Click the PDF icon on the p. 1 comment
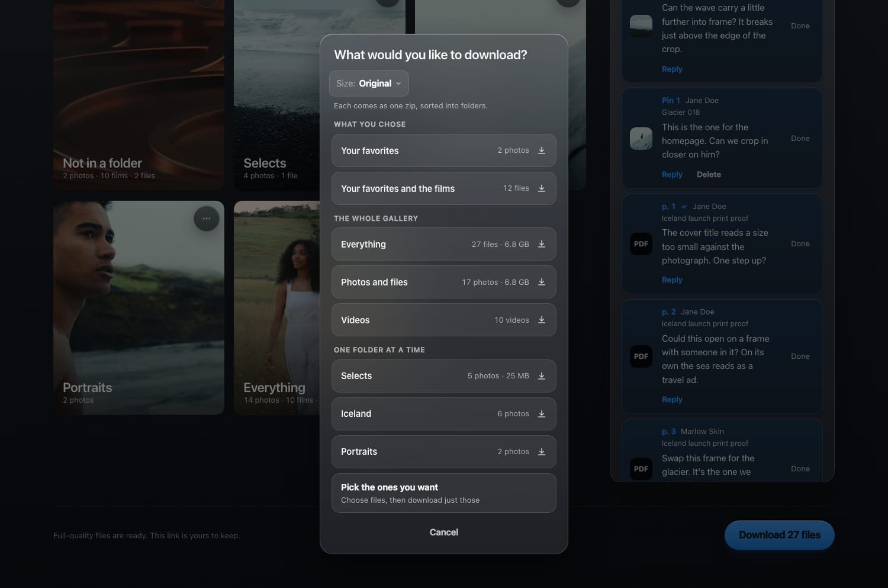 641,244
